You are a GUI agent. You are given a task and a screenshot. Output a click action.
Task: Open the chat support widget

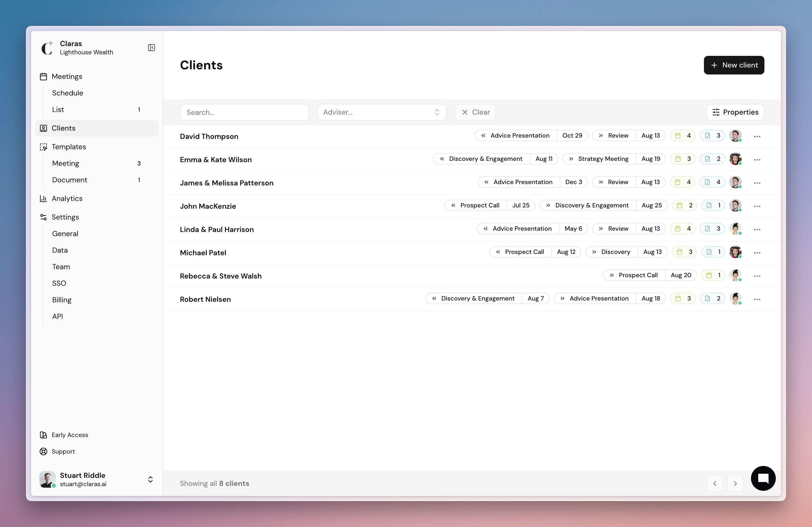point(763,478)
